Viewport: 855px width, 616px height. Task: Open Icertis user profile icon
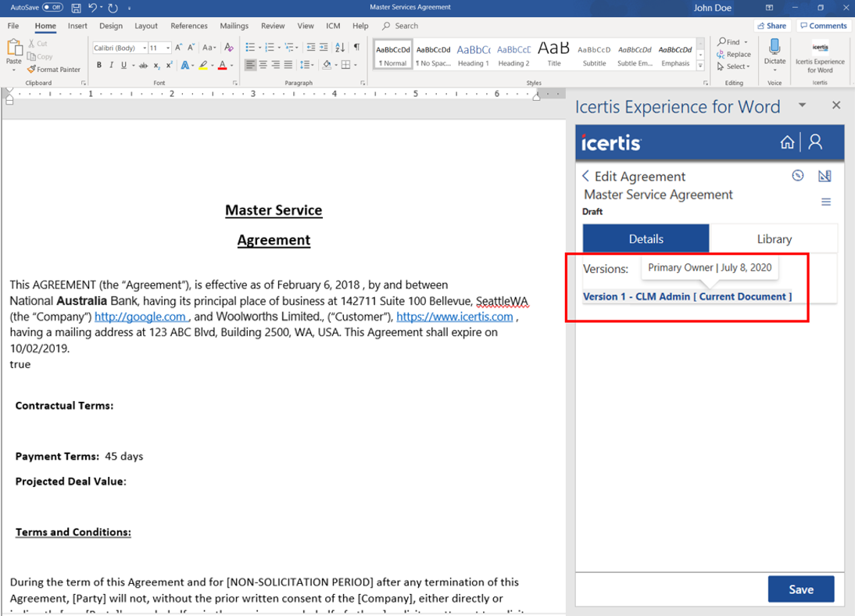(815, 142)
